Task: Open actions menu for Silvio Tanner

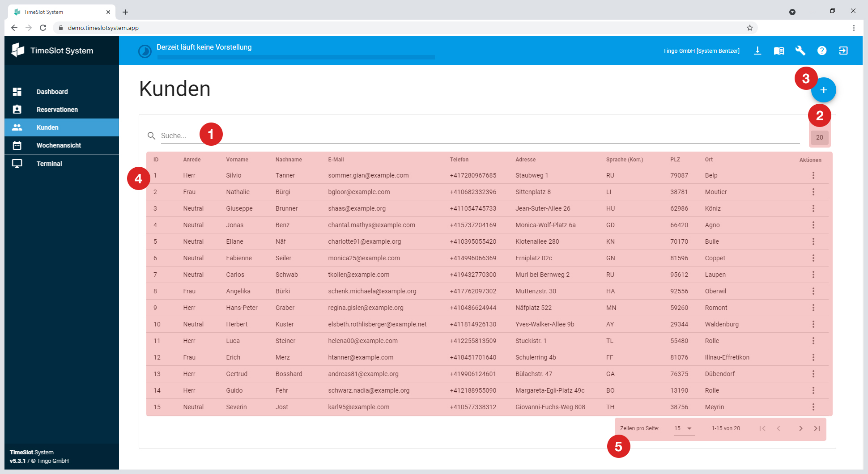Action: click(813, 175)
